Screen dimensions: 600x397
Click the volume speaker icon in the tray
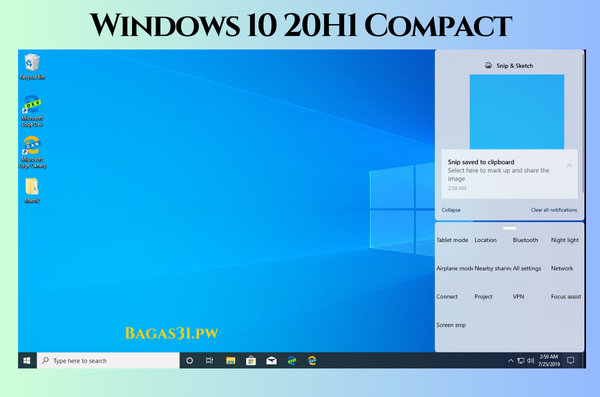531,361
